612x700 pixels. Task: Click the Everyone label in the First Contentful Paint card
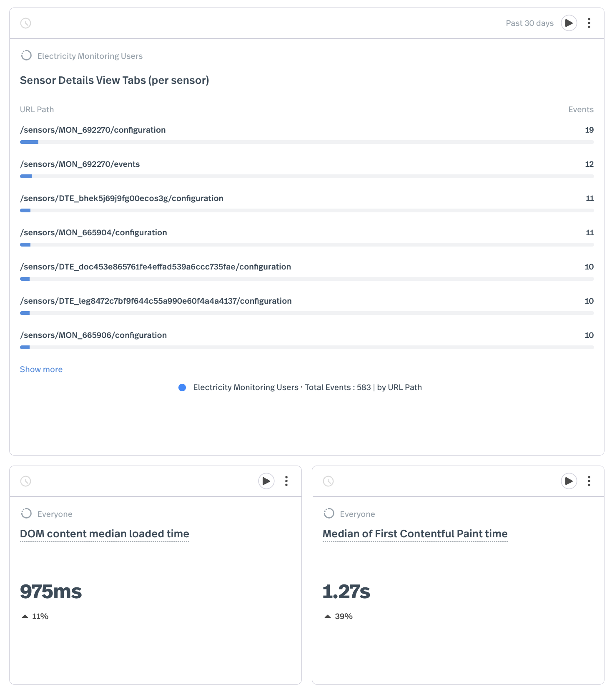tap(358, 514)
